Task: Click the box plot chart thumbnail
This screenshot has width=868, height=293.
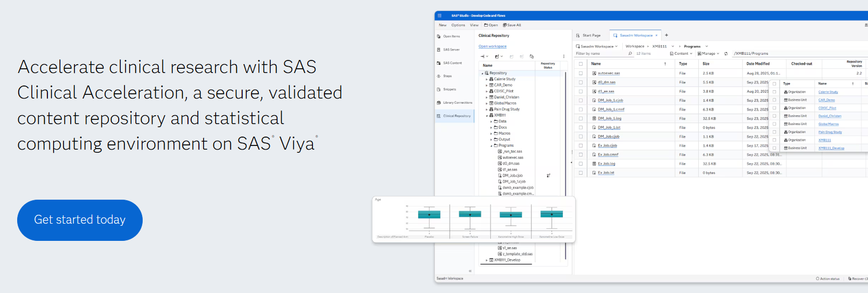Action: [474, 219]
